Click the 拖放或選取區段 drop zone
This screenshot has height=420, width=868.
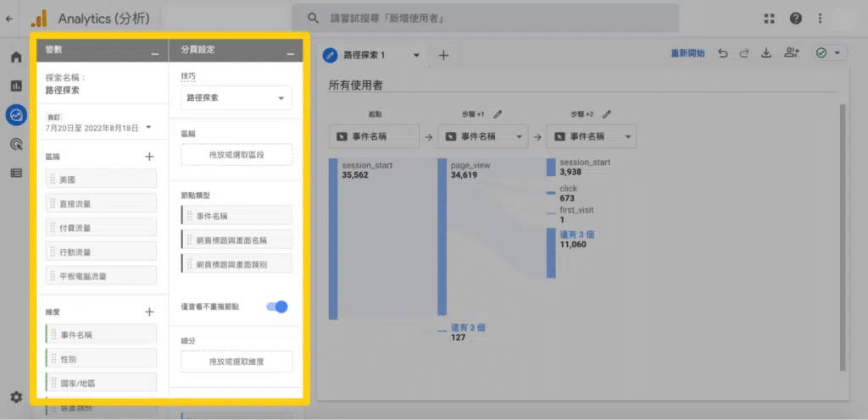pyautogui.click(x=236, y=155)
